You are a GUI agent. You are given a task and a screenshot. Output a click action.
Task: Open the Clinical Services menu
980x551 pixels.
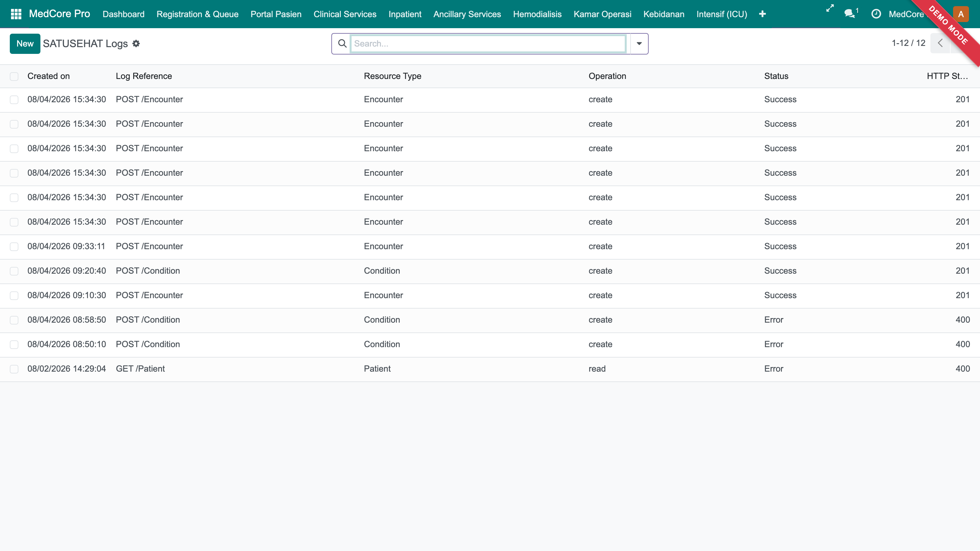[x=345, y=14]
